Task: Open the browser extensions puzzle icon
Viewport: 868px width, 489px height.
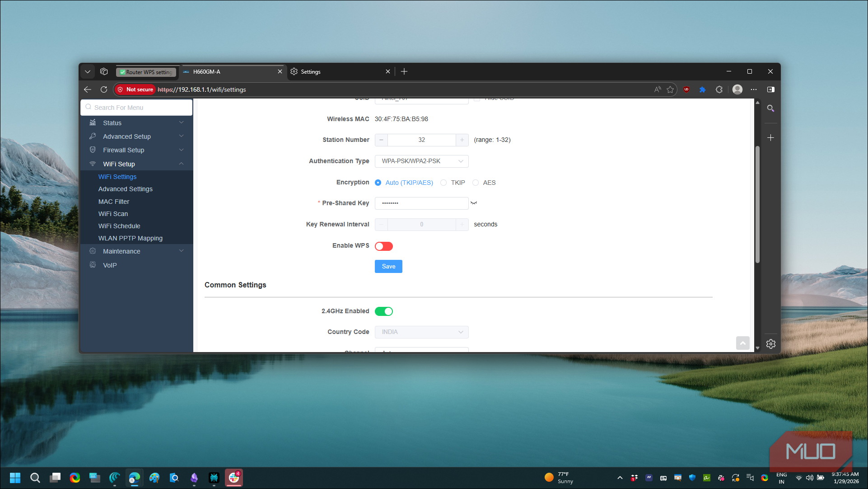Action: coord(719,89)
